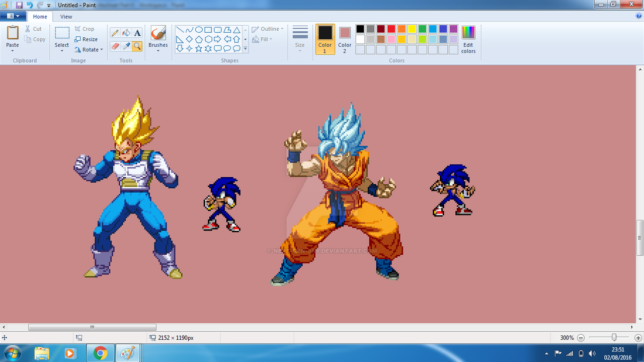Choose the Hexagon shape
This screenshot has width=644, height=362.
(x=208, y=39)
